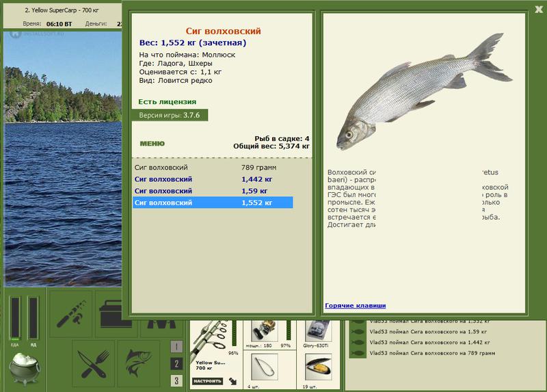547x392 pixels.
Task: Click the ЯД level bar
Action: coord(33,318)
